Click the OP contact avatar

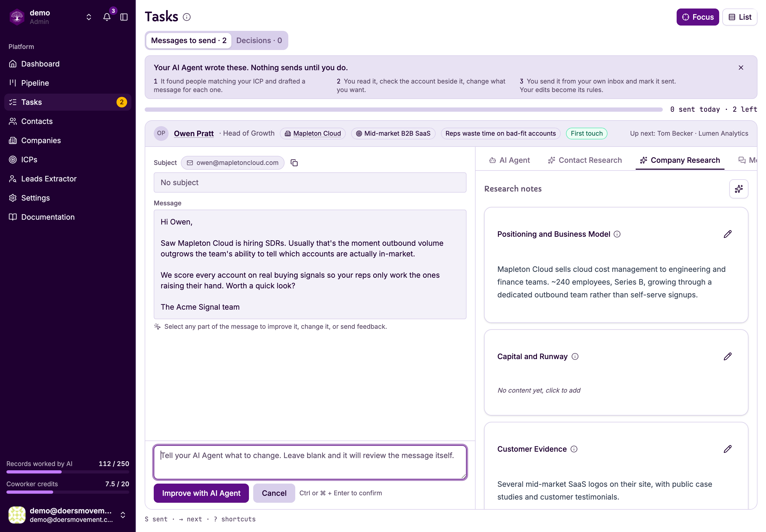tap(161, 133)
